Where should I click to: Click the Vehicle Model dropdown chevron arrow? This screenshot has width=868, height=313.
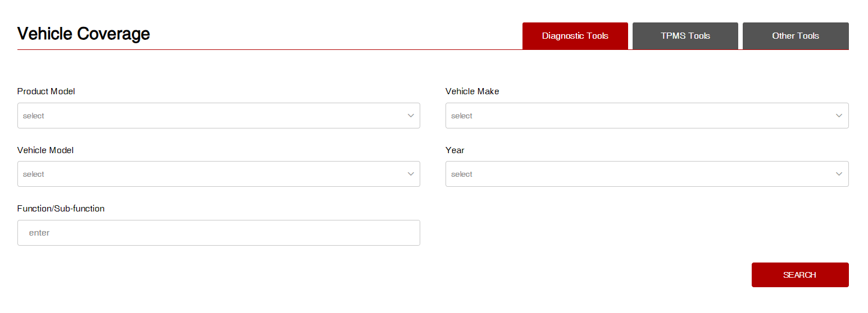411,174
